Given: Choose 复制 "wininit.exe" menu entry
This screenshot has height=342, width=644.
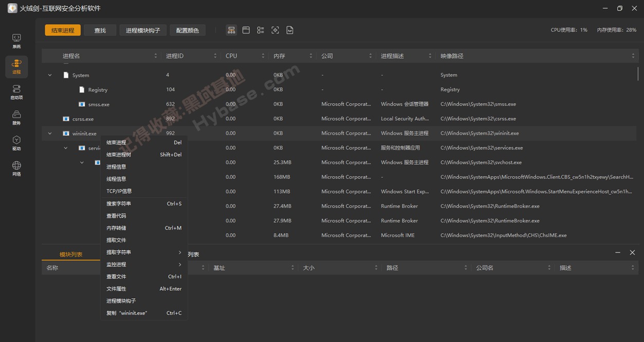Looking at the screenshot, I should coord(144,313).
